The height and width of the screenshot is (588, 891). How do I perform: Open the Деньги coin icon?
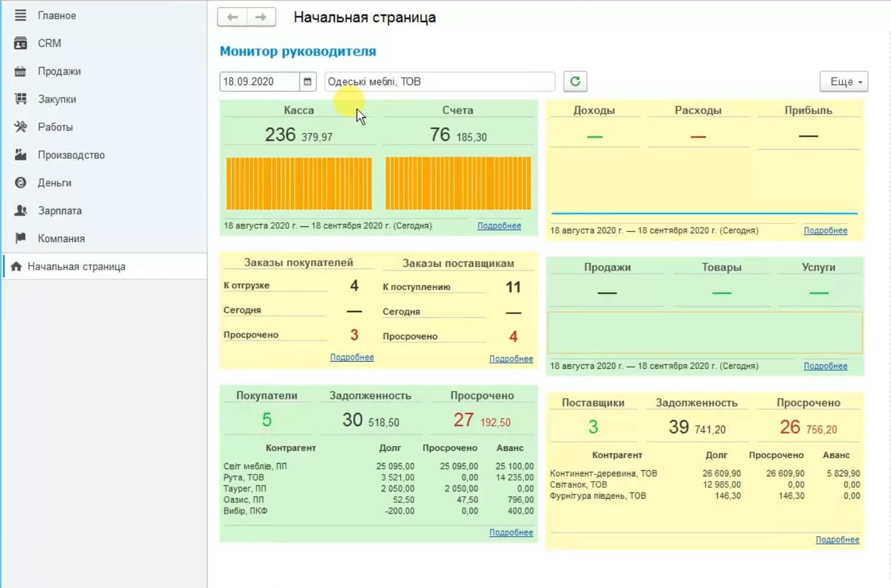coord(21,182)
